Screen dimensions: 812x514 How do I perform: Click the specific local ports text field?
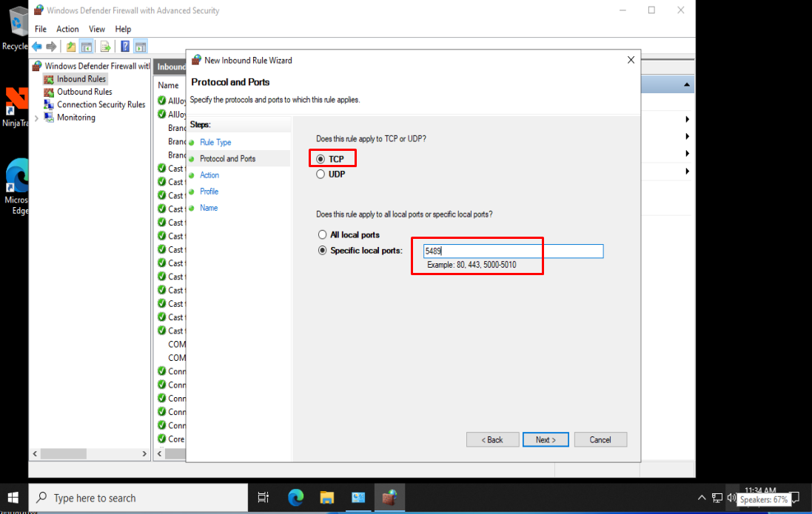513,251
